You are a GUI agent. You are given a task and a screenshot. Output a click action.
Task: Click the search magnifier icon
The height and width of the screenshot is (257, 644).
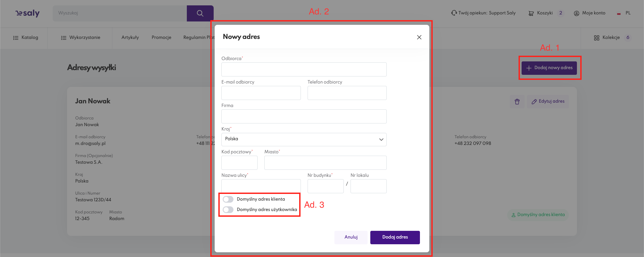[x=200, y=13]
